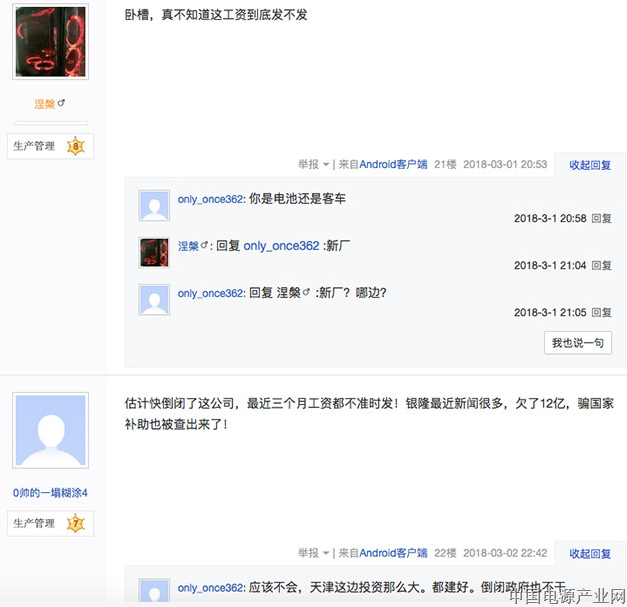Collapse replies with 收起回复 on 21楼
This screenshot has width=627, height=607.
click(x=590, y=165)
